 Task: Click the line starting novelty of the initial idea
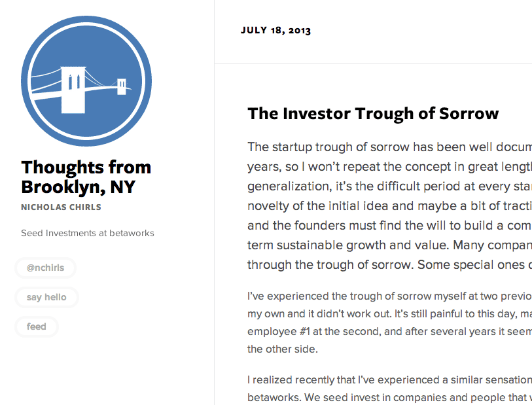pos(389,206)
